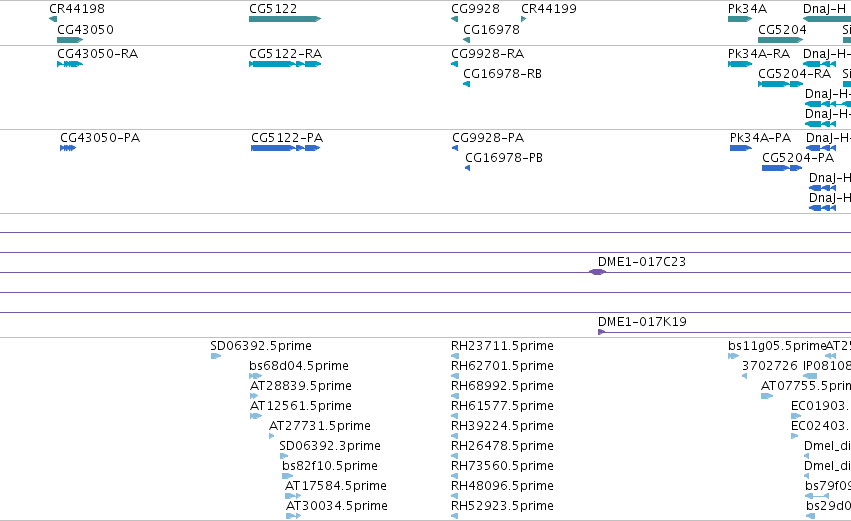
Task: Select the CG16978-PB protein label
Action: (504, 158)
